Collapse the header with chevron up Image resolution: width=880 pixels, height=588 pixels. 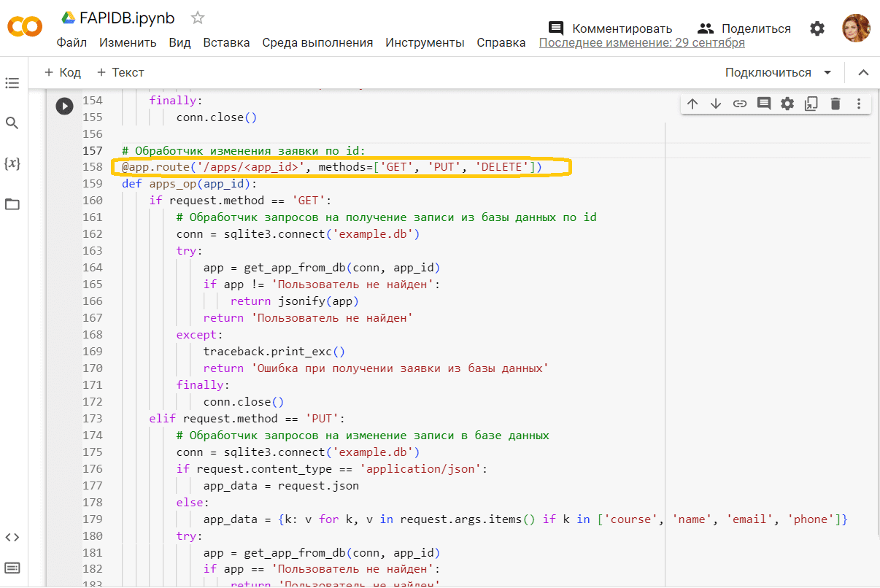pos(863,72)
